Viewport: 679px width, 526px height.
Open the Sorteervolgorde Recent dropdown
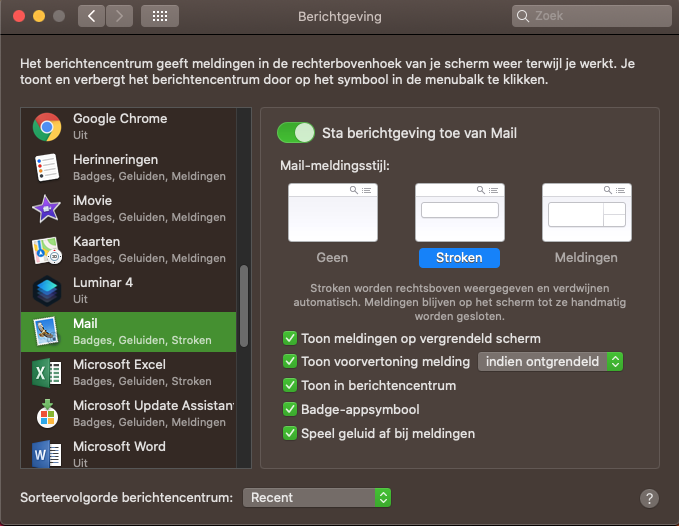click(x=317, y=497)
